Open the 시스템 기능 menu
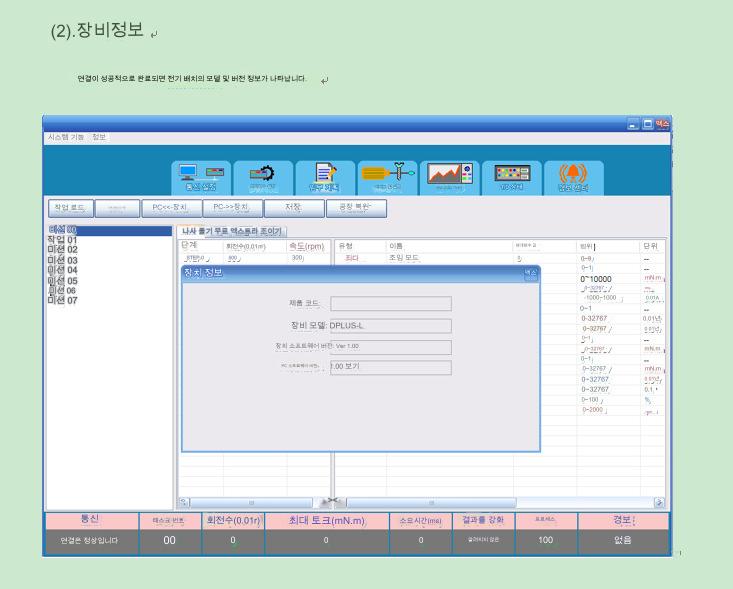Screen dimensions: 733x589 pos(66,137)
